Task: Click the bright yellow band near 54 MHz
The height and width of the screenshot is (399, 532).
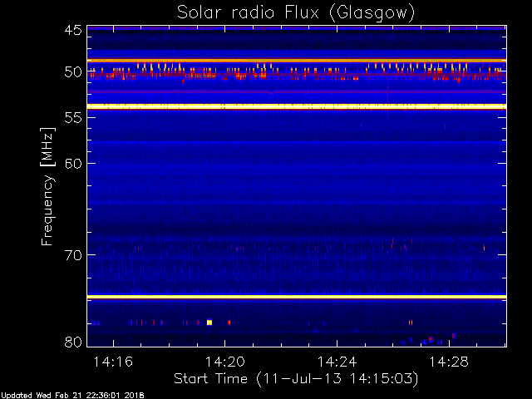Action: [297, 106]
